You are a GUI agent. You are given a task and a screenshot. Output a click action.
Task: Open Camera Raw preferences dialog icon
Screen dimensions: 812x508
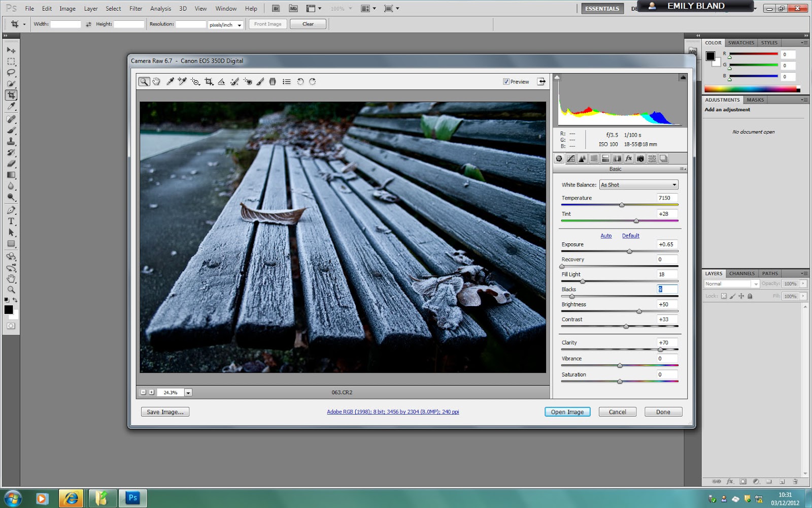coord(287,82)
